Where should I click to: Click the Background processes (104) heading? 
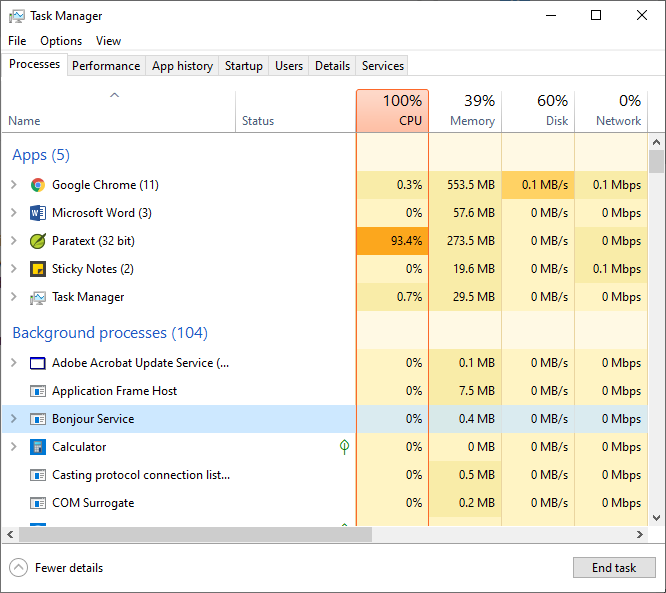110,333
